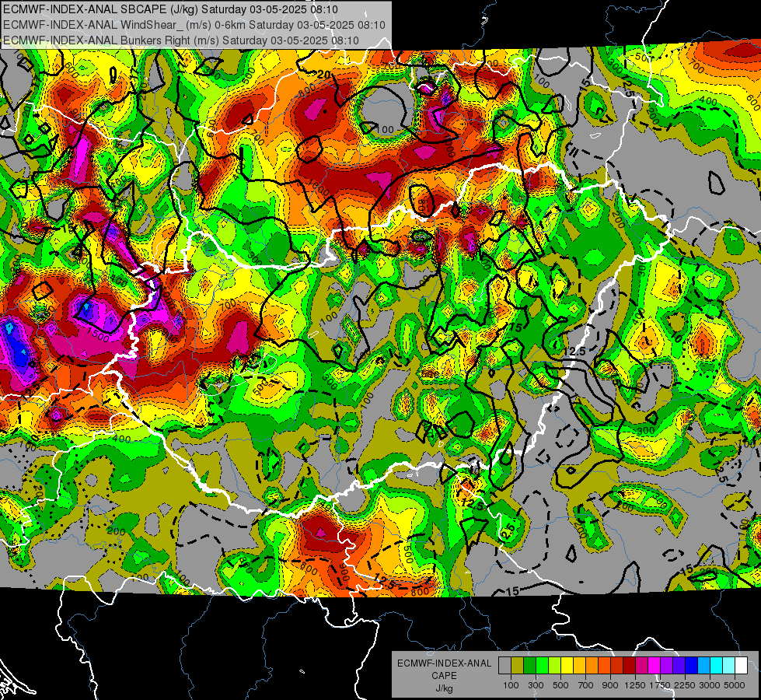Screen dimensions: 761x700
Task: Click the WindShear 0-6km title line
Action: (194, 25)
